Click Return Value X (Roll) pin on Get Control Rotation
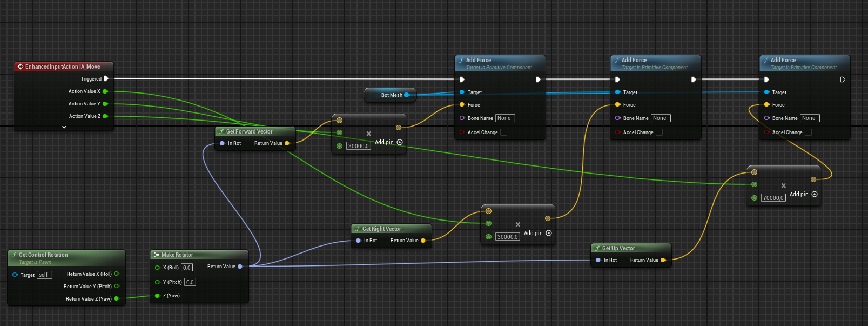This screenshot has width=868, height=326. pos(116,274)
